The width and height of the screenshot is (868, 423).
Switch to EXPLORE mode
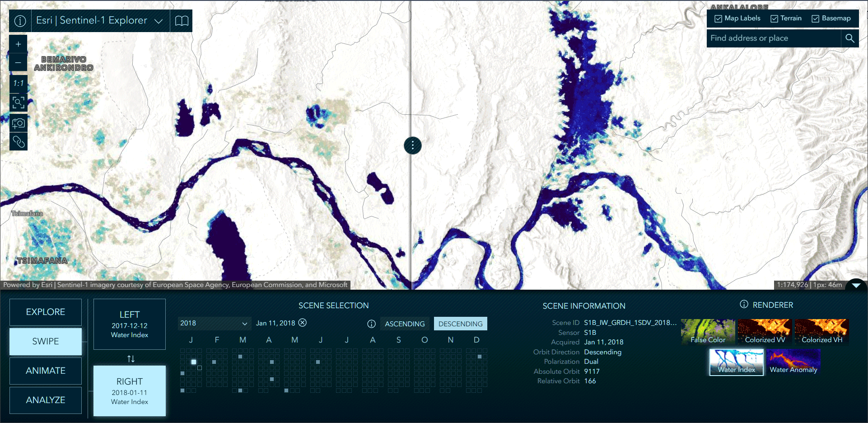(x=46, y=312)
